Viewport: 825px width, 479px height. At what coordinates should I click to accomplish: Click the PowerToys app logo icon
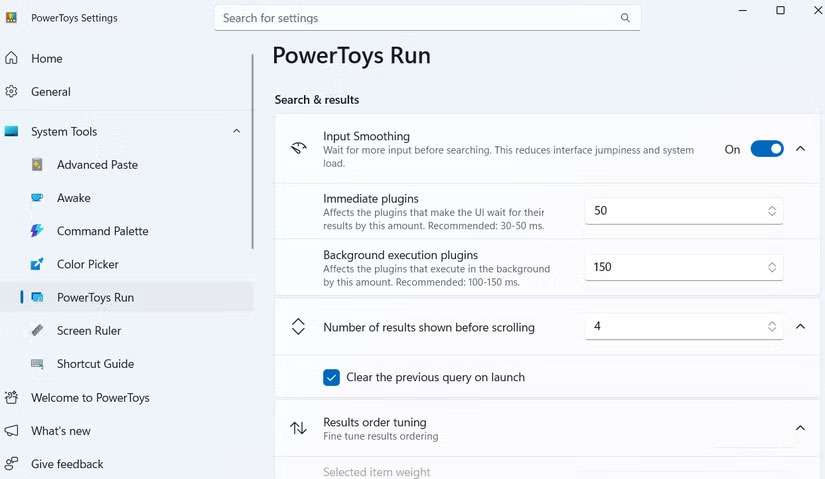(11, 18)
